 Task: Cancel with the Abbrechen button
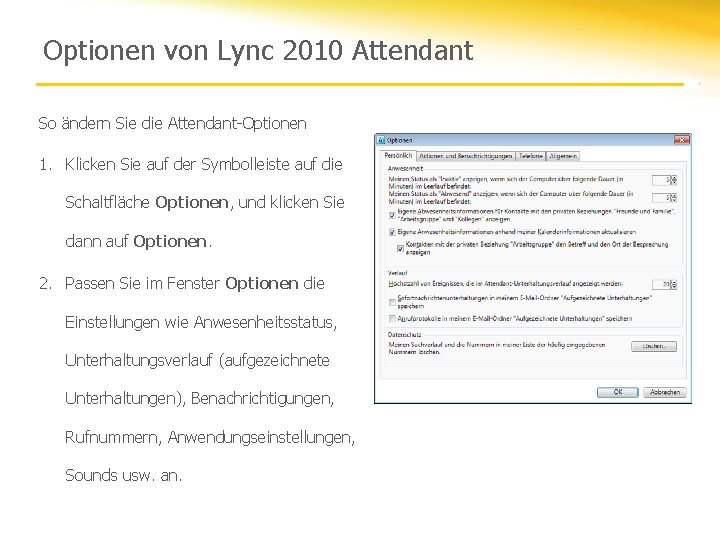[x=664, y=392]
